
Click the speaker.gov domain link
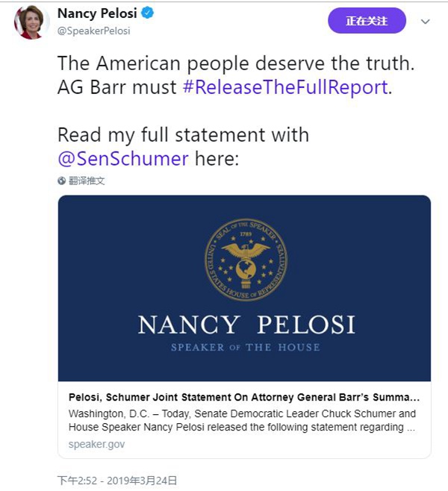[96, 444]
